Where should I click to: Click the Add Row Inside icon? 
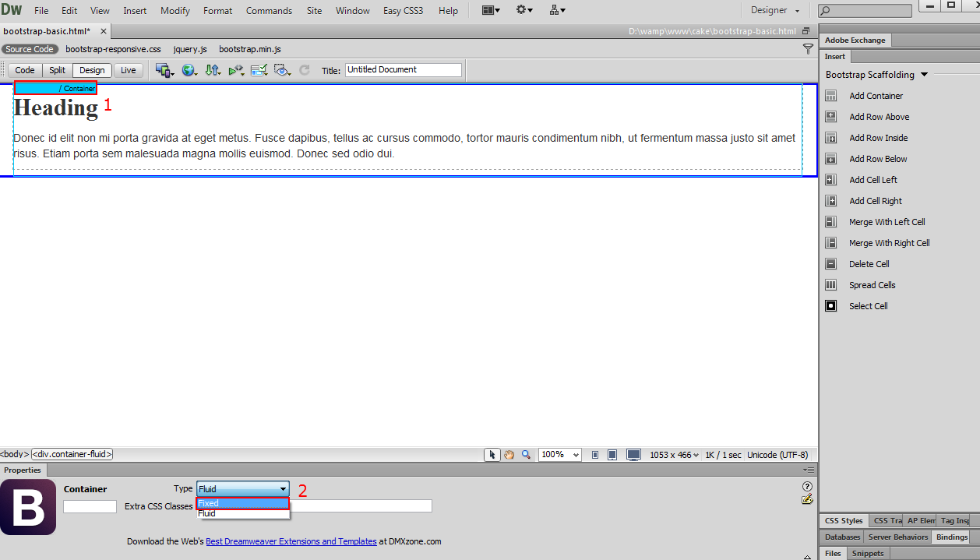pyautogui.click(x=831, y=138)
